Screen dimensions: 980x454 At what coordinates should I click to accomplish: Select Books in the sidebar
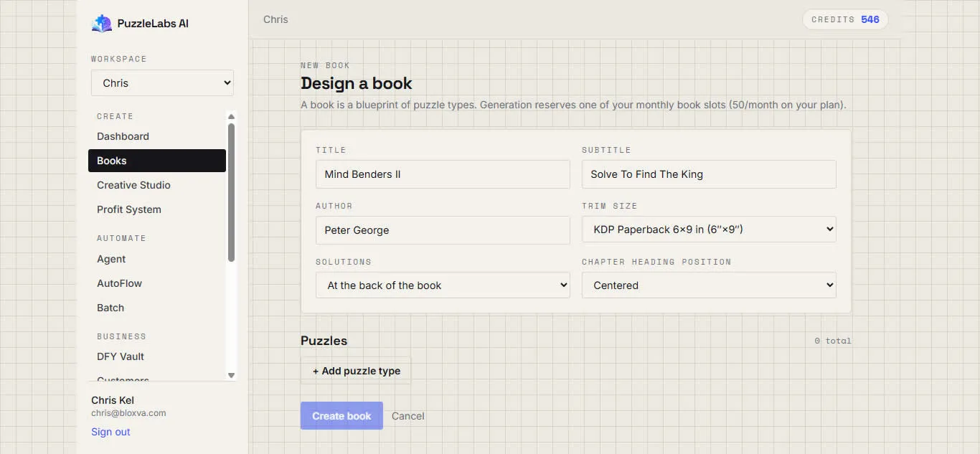(157, 161)
